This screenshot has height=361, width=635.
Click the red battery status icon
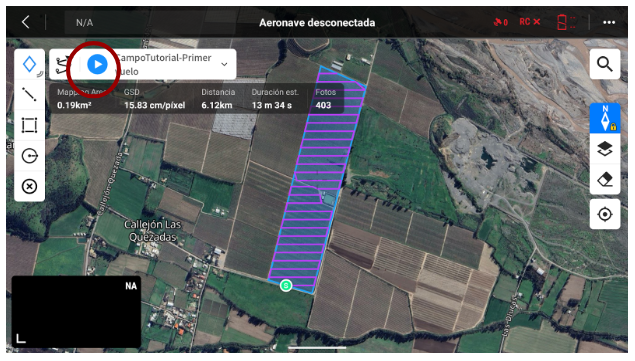(x=566, y=22)
